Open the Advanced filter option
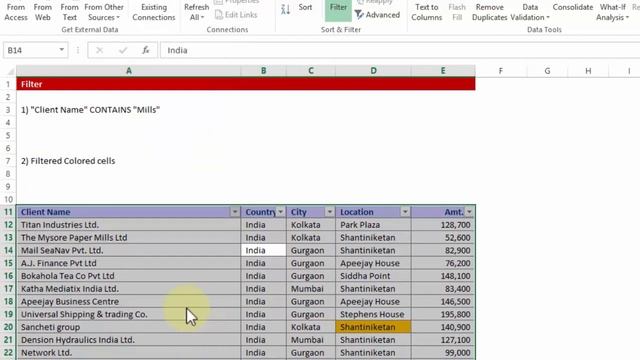640x360 pixels. click(377, 15)
